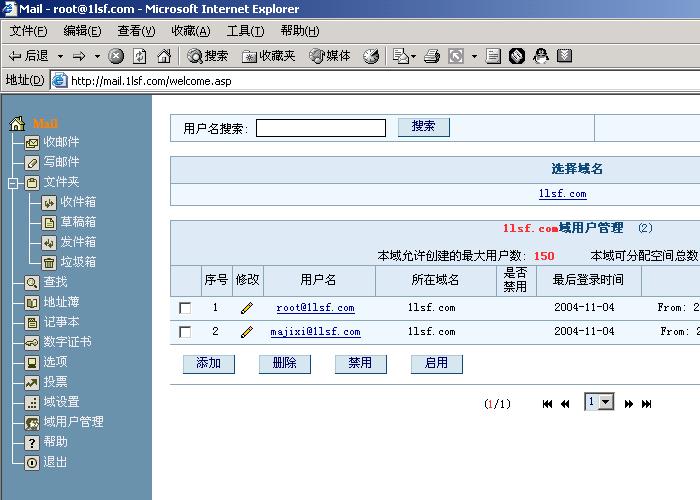Jump to first page icon
This screenshot has width=700, height=500.
click(x=547, y=404)
